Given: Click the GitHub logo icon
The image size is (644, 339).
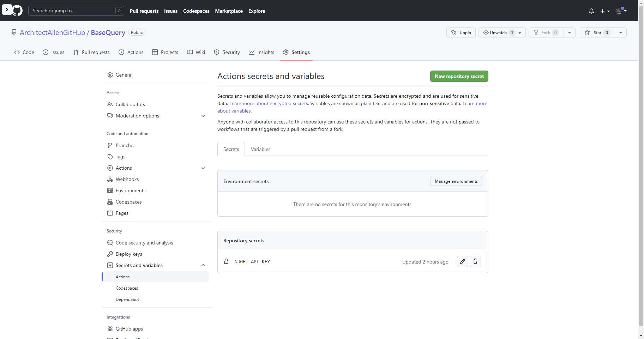Looking at the screenshot, I should [17, 11].
